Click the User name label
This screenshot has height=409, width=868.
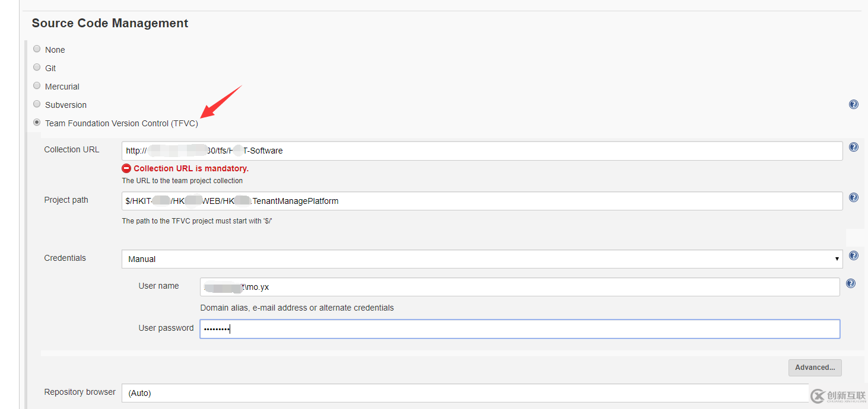click(158, 286)
